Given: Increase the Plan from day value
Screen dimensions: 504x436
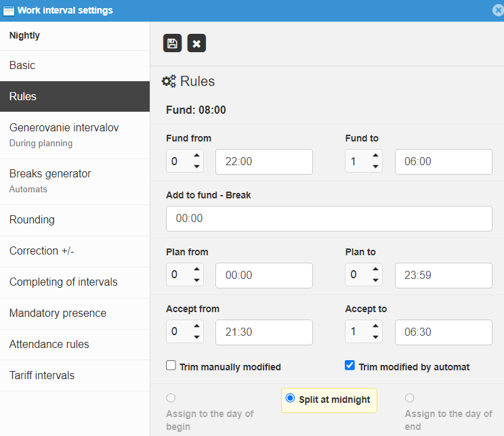Looking at the screenshot, I should pyautogui.click(x=196, y=269).
